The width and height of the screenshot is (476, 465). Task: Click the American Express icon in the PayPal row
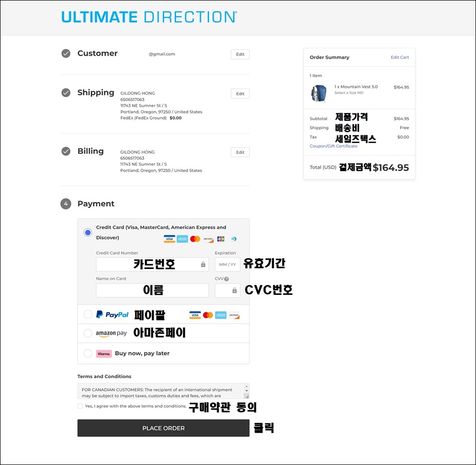(x=221, y=315)
